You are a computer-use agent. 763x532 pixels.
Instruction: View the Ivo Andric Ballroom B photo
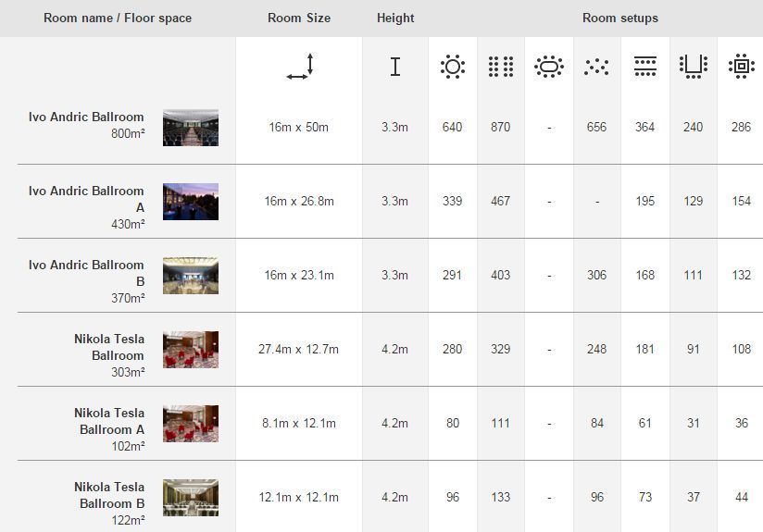(191, 276)
